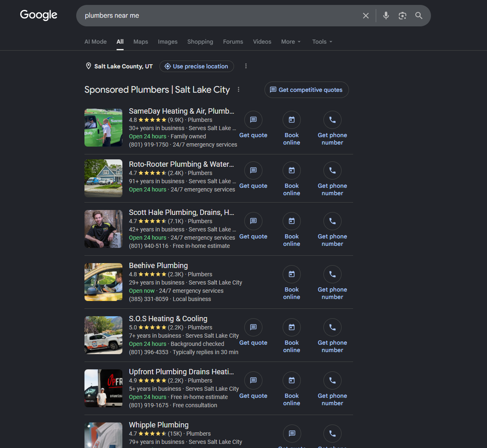Open three-dot menu beside Use precise location
487x448 pixels.
[x=246, y=66]
